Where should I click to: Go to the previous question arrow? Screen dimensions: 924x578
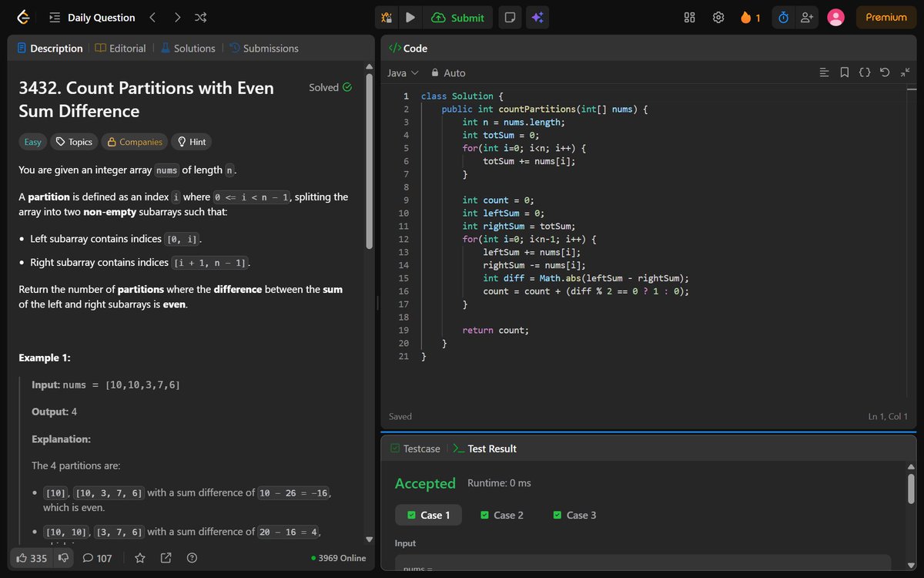coord(152,17)
